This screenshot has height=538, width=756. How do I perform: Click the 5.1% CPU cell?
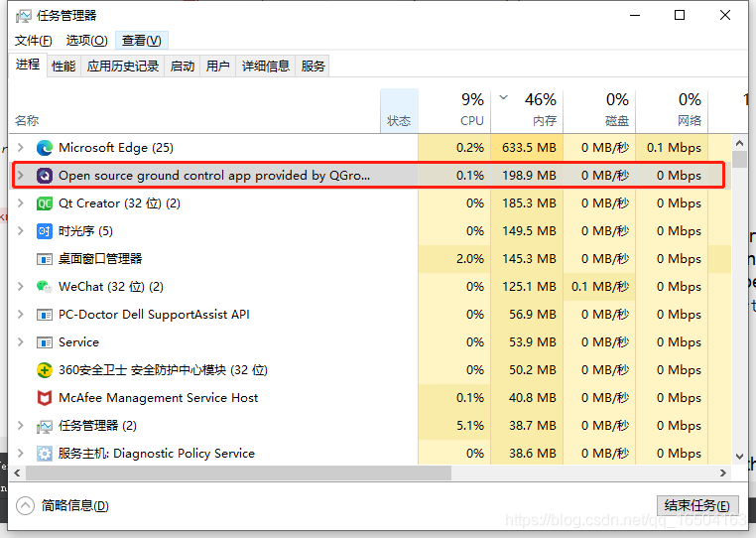click(x=454, y=426)
